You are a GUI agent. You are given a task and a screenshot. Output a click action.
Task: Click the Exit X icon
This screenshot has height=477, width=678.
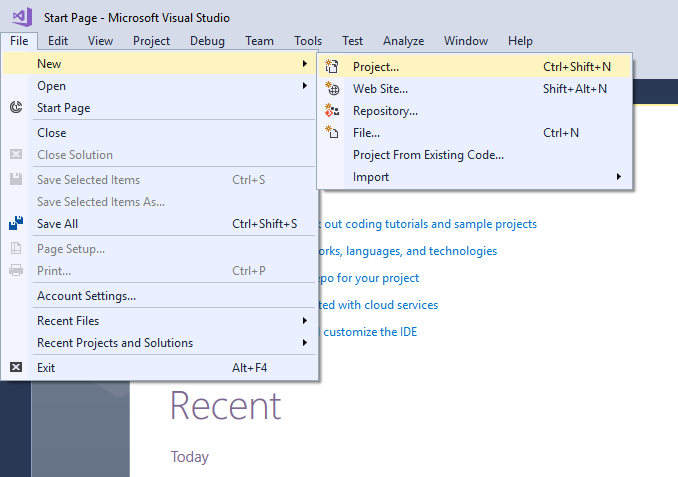point(16,367)
